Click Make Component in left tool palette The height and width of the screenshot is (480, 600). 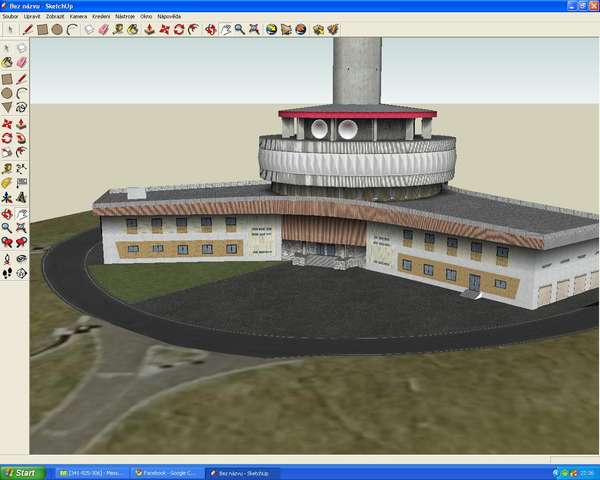pos(21,48)
